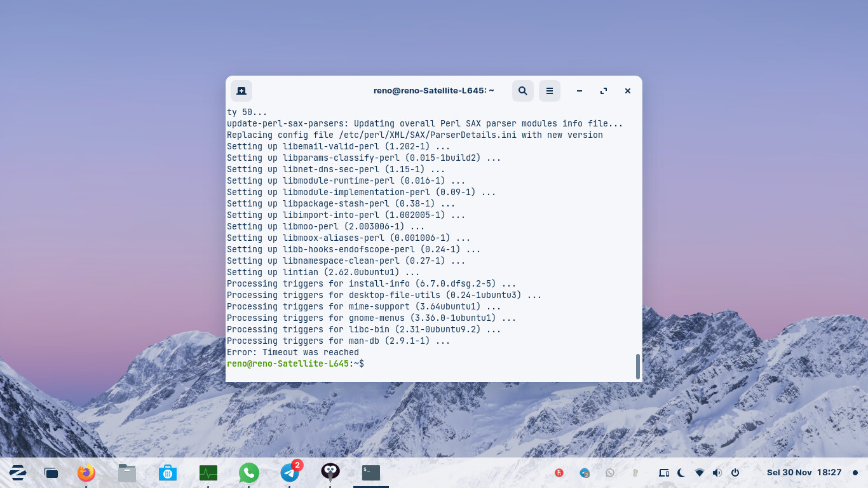Click 'Processing triggers for mime-support' line
This screenshot has width=868, height=488.
coord(363,306)
